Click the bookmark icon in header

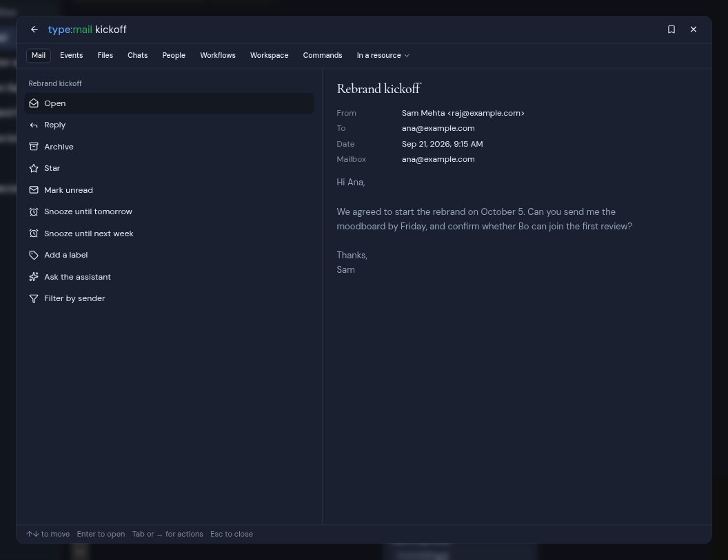pyautogui.click(x=671, y=29)
